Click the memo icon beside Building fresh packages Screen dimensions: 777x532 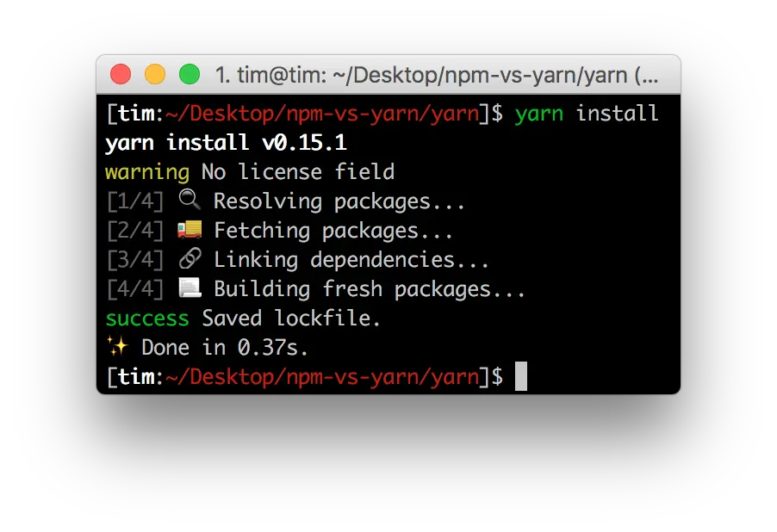pos(190,288)
